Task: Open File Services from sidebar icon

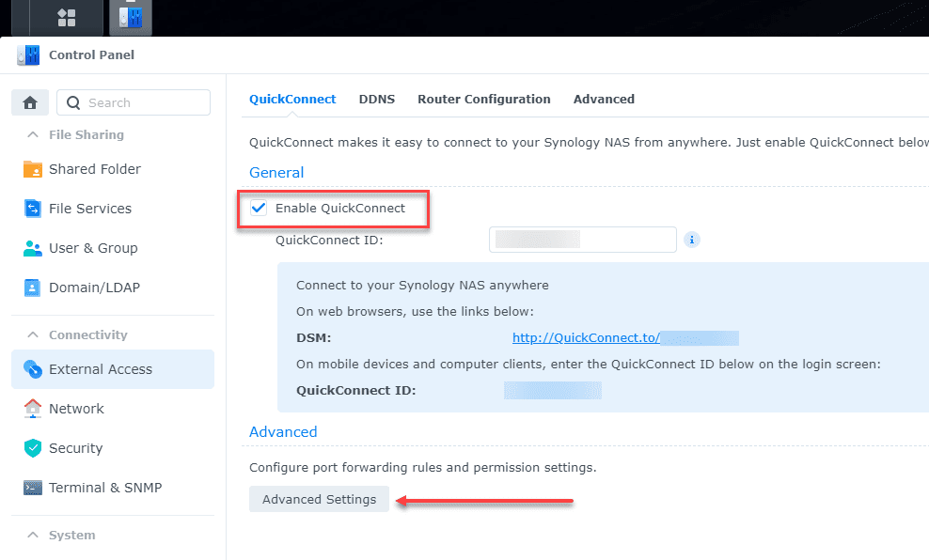Action: 33,209
